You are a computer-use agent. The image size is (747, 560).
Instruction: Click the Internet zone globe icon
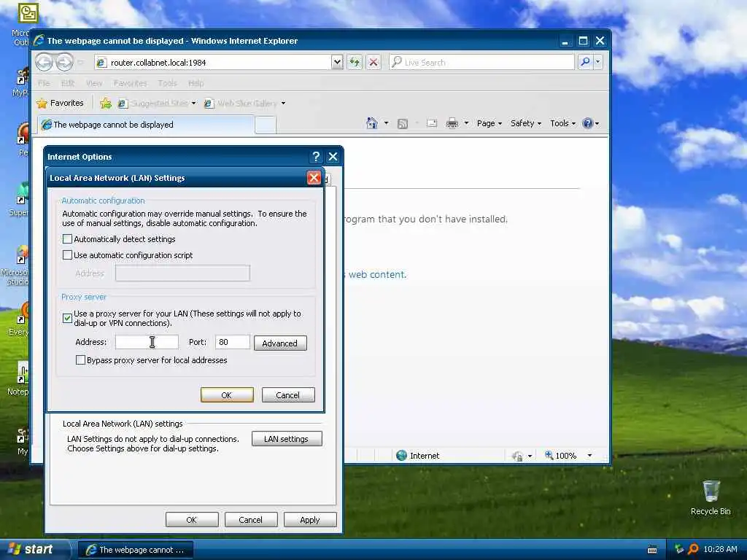(x=402, y=455)
